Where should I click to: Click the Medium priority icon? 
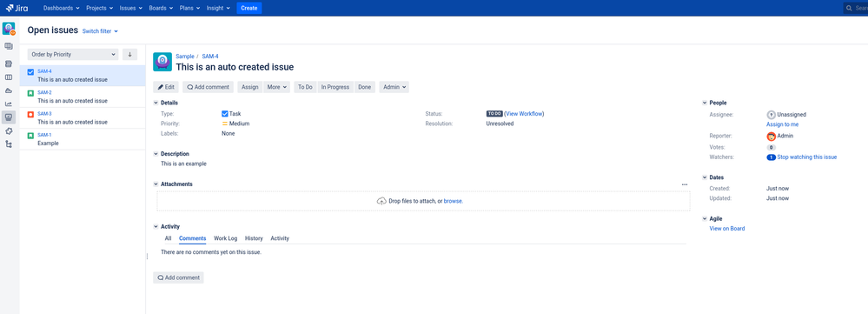pos(225,124)
